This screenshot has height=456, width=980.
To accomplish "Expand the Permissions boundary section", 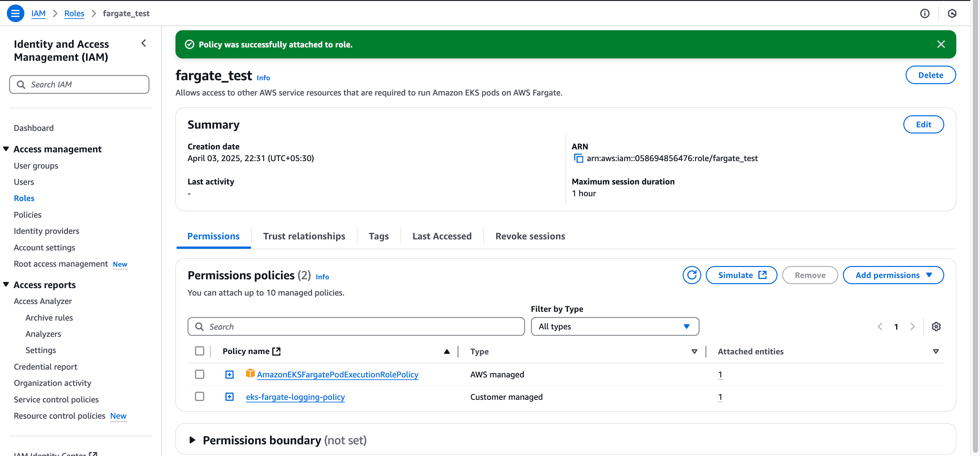I will 192,440.
